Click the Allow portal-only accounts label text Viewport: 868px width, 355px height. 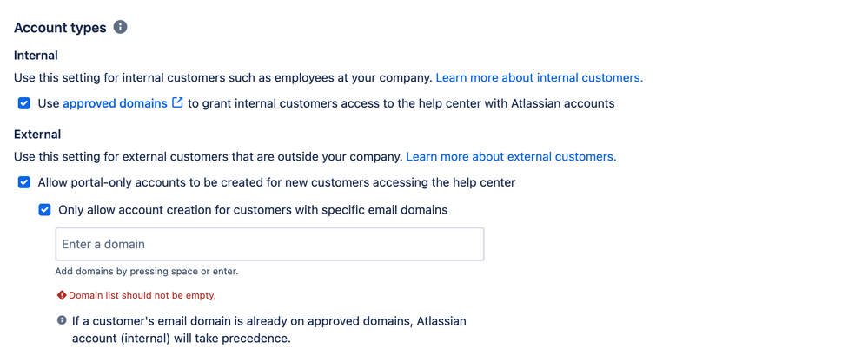tap(277, 182)
